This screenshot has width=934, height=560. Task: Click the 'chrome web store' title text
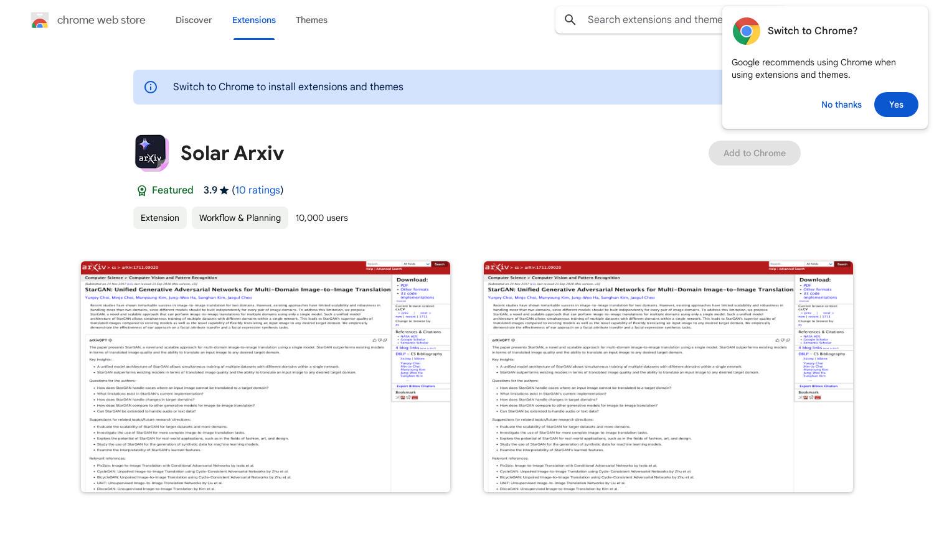[x=101, y=20]
